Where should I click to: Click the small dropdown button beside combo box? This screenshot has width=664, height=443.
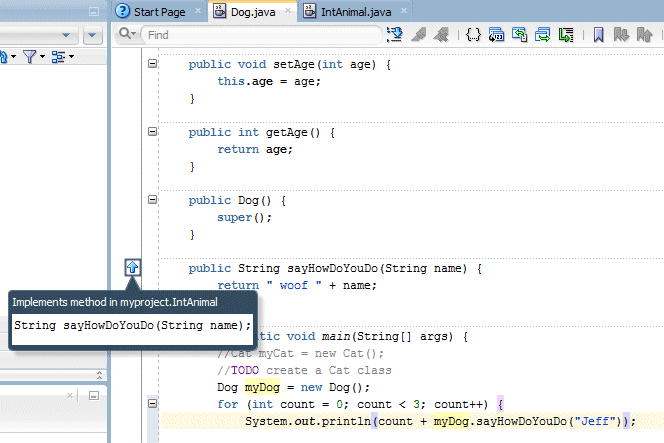coord(93,35)
